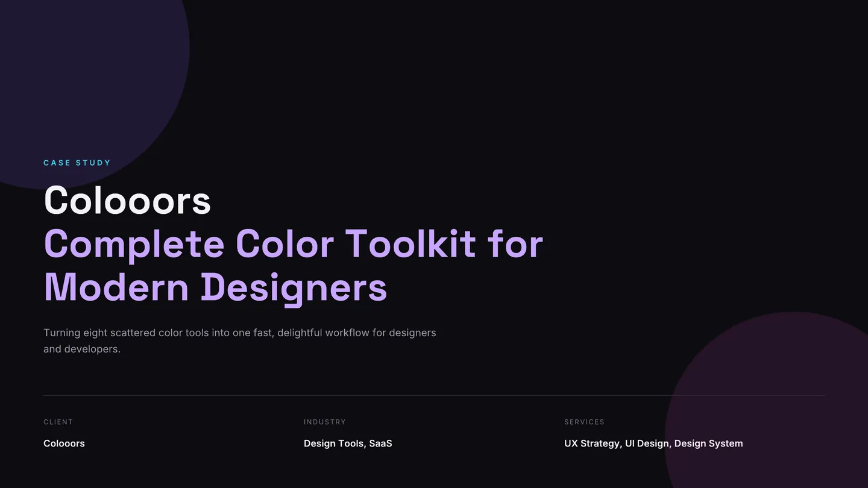Click the 'Colooors' client value

(x=64, y=443)
